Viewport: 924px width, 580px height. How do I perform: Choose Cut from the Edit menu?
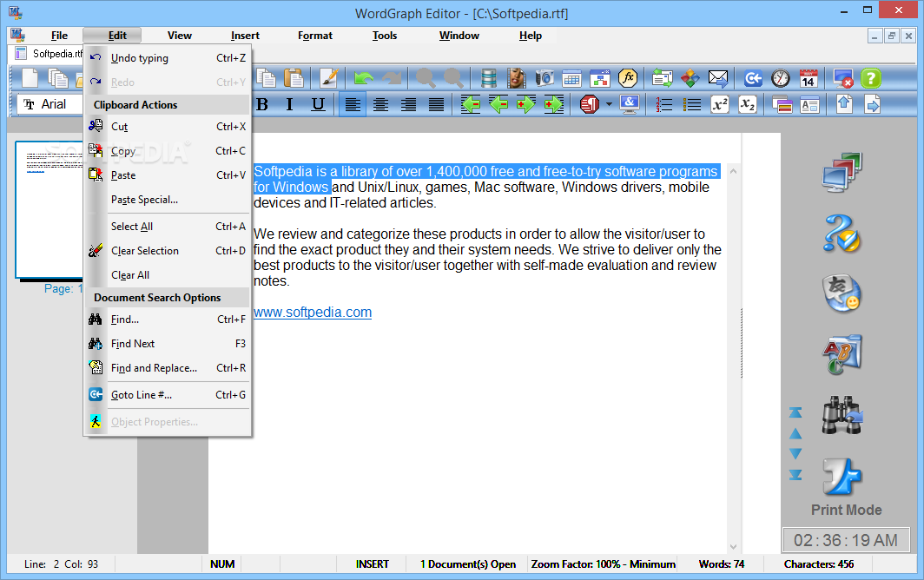tap(168, 126)
